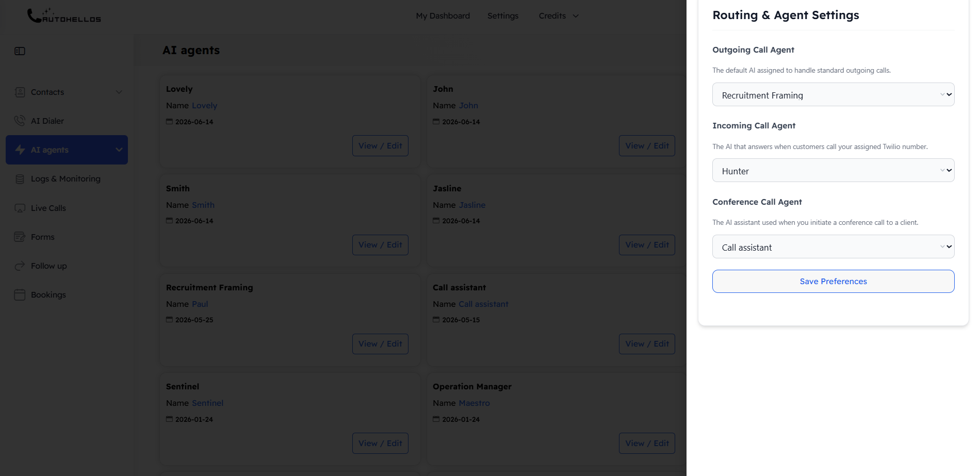The width and height of the screenshot is (980, 476).
Task: Click the AI agents lightning icon
Action: (x=20, y=150)
